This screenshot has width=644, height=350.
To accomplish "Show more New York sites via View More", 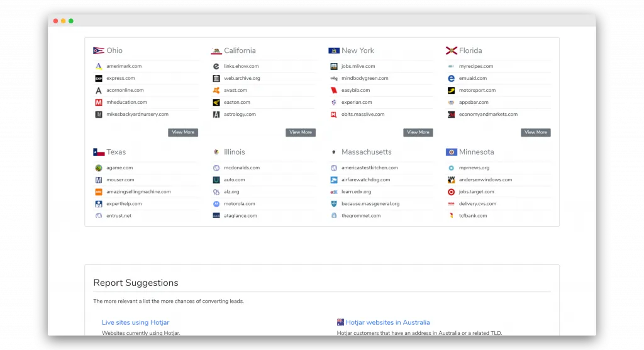I will tap(418, 132).
